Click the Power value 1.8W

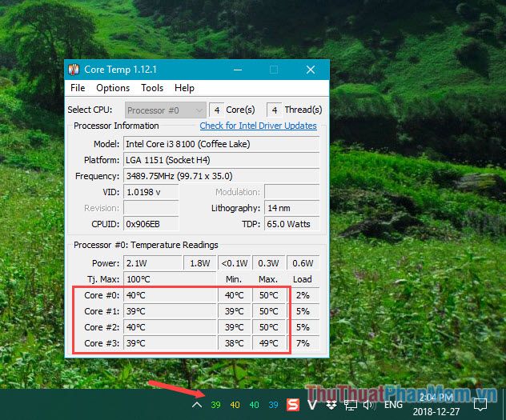point(199,263)
